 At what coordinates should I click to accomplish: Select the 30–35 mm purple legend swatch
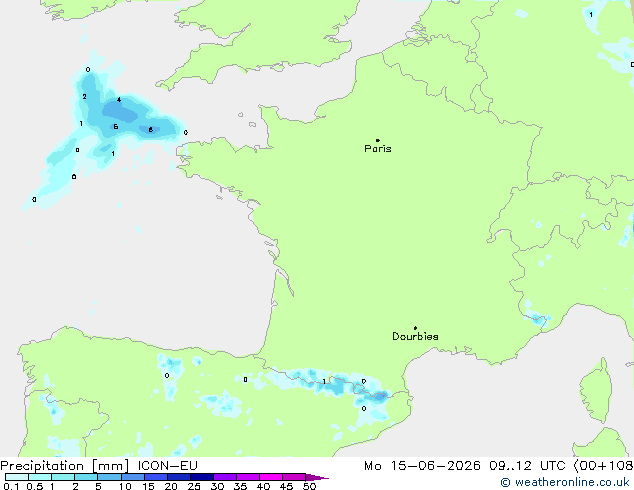coord(225,477)
